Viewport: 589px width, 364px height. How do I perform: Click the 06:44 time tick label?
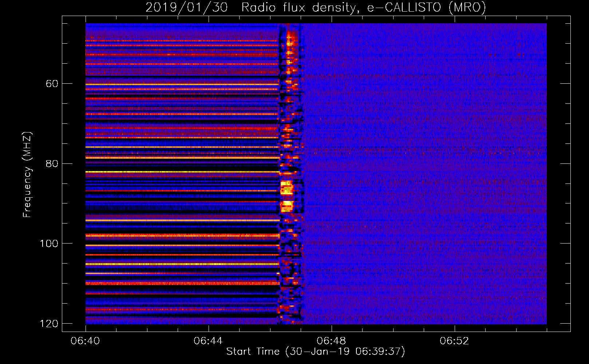click(209, 341)
